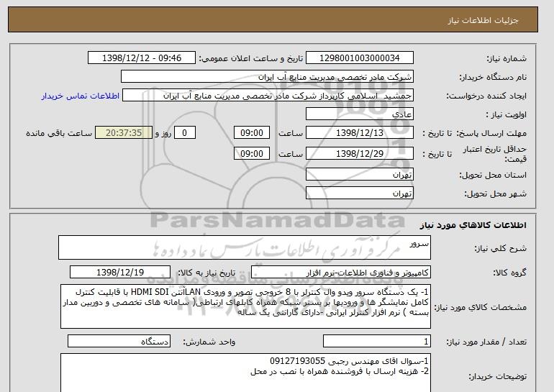Select the اولویت نیاز label
Viewport: 554px width, 392px height.
coord(507,114)
